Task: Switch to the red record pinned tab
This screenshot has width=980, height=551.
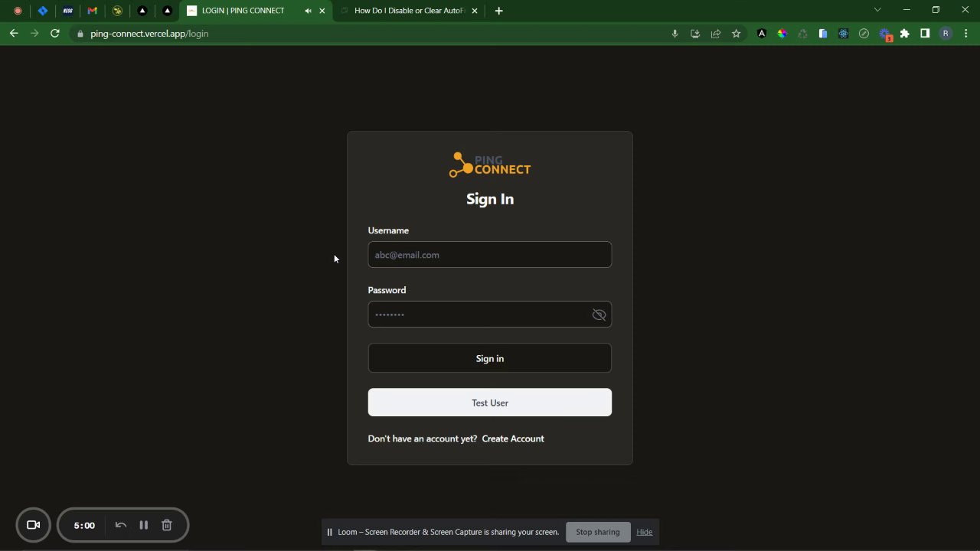Action: pyautogui.click(x=18, y=11)
